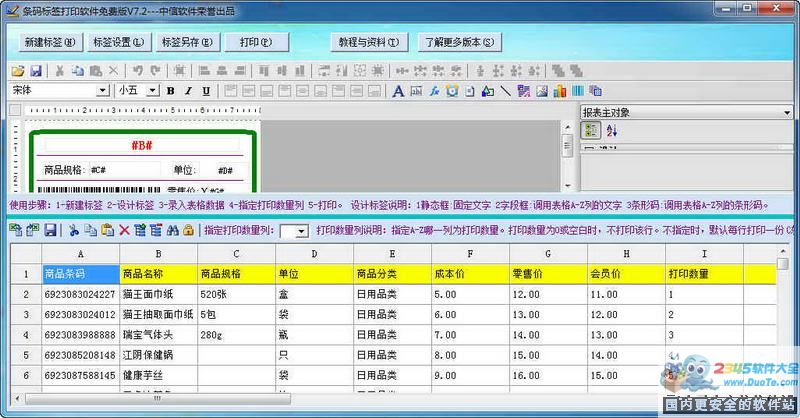
Task: Click the red X delete icon in grid toolbar
Action: tap(124, 230)
